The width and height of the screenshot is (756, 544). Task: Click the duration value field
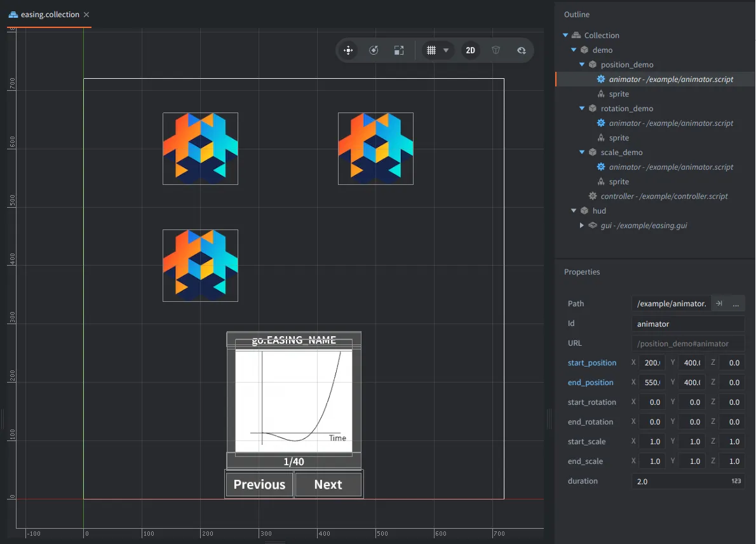tap(680, 481)
